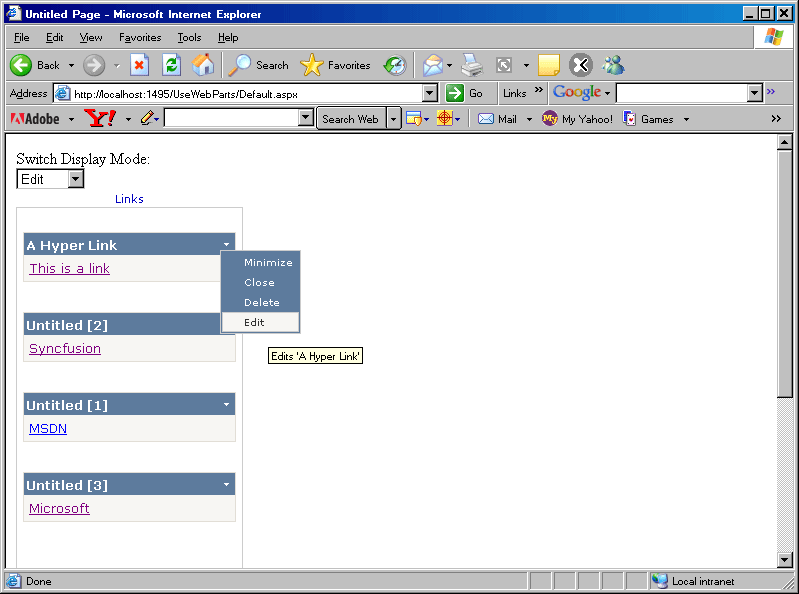Choose Edit from the web part menu

255,323
